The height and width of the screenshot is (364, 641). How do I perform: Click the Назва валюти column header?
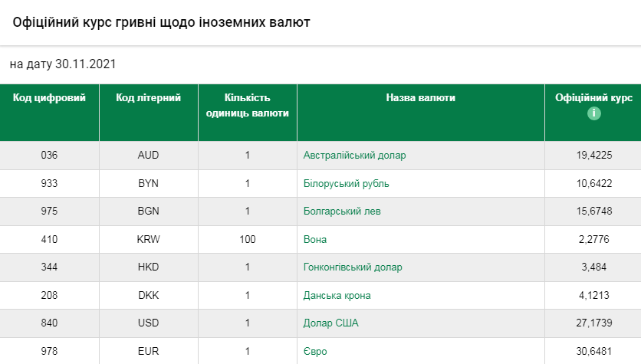420,98
